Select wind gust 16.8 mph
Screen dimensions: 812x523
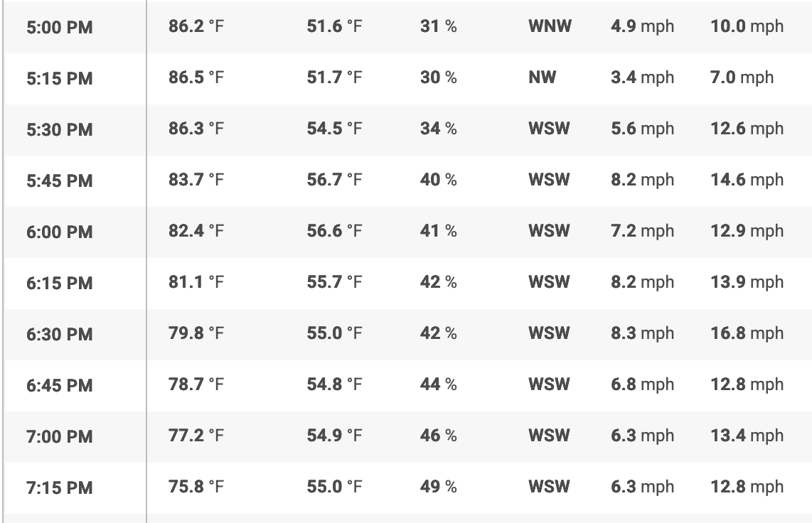tap(747, 333)
